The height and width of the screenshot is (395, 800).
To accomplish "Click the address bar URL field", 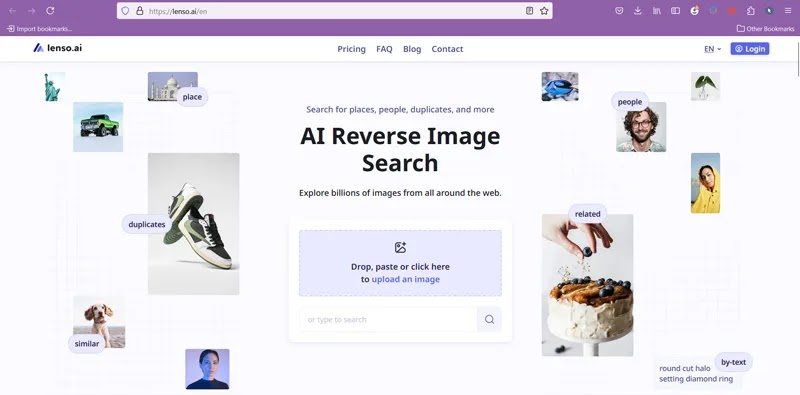I will pyautogui.click(x=334, y=11).
